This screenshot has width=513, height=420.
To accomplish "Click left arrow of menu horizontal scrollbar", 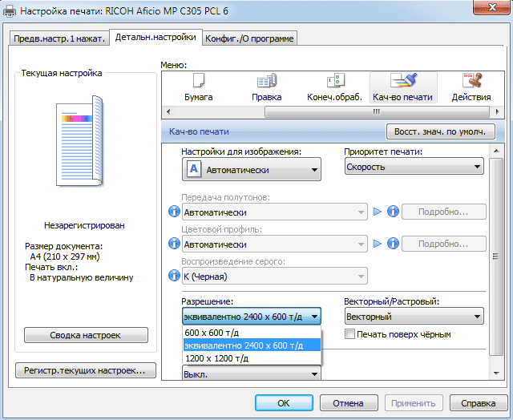I will pos(168,112).
